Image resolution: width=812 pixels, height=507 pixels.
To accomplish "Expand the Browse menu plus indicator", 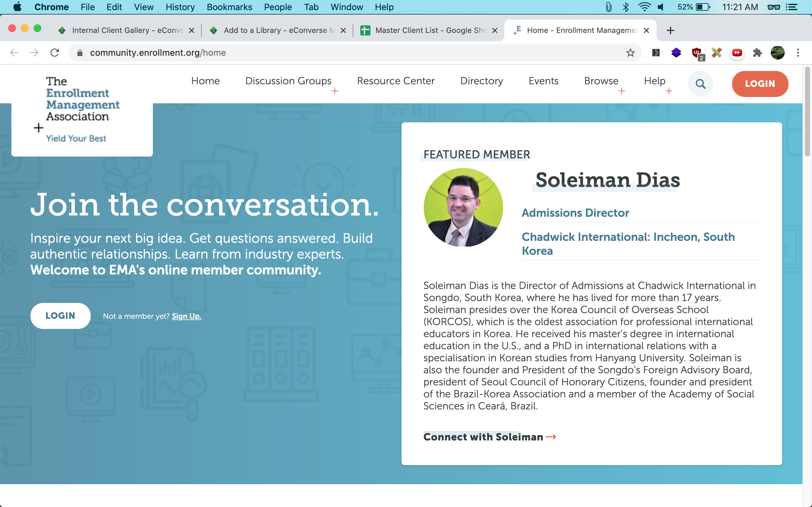I will pos(622,91).
